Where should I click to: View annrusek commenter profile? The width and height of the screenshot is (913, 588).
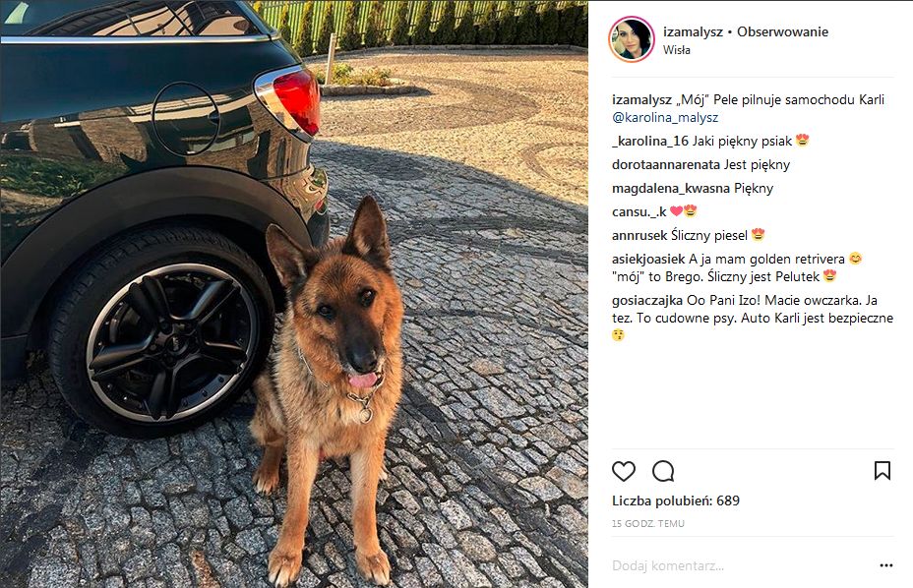pos(639,236)
